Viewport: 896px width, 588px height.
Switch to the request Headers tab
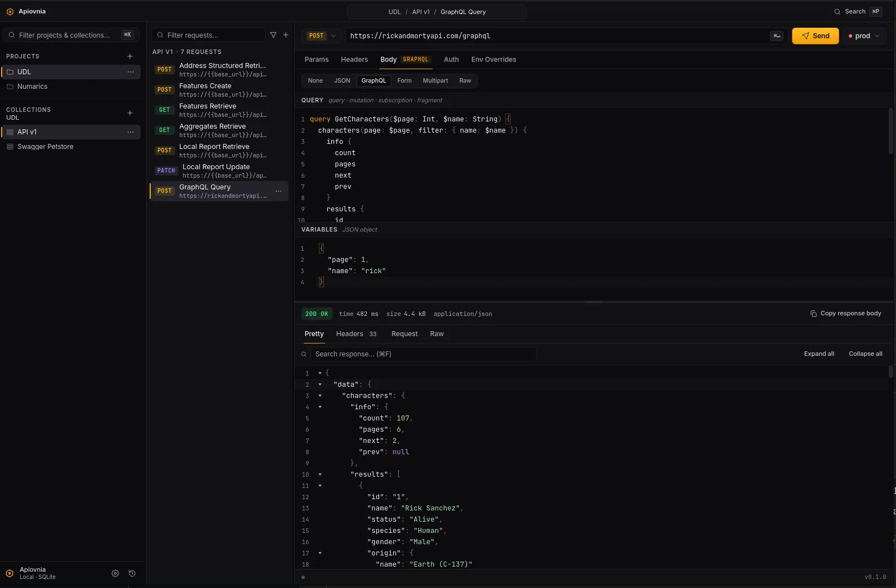[x=354, y=60]
